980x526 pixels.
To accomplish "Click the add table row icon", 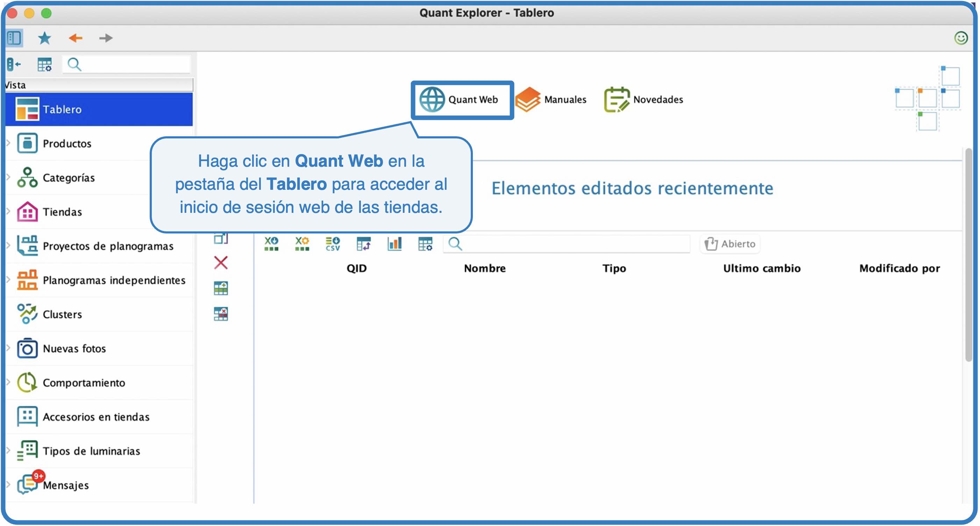I will (221, 288).
